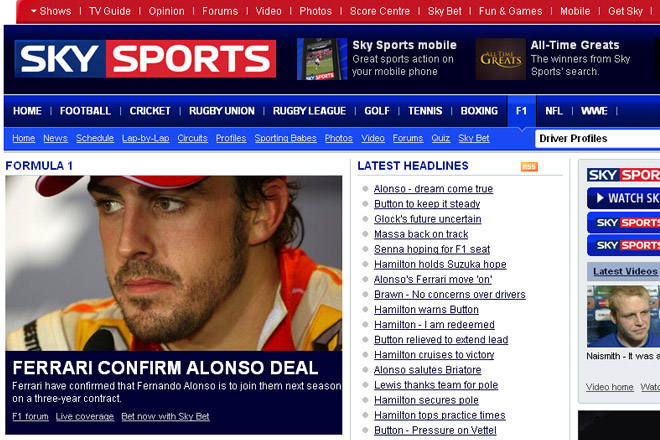The width and height of the screenshot is (660, 440).
Task: Select the F1 tab in sports navigation
Action: pos(521,111)
